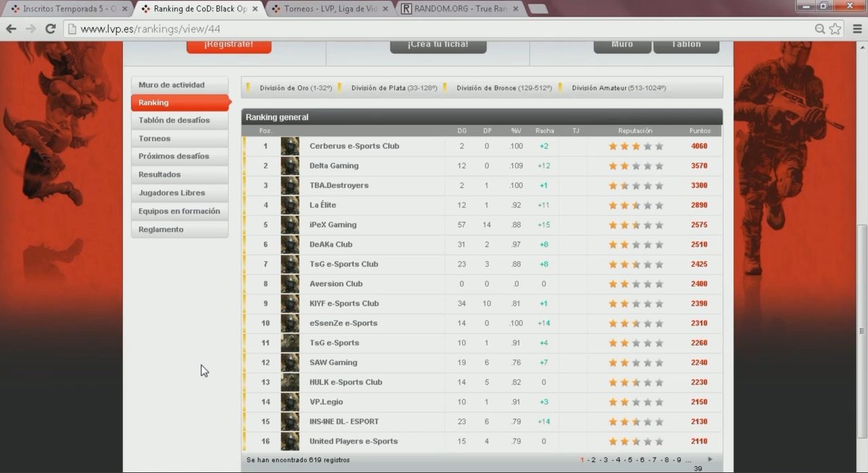
Task: Click the TBA.Destroyers team avatar
Action: pos(290,185)
